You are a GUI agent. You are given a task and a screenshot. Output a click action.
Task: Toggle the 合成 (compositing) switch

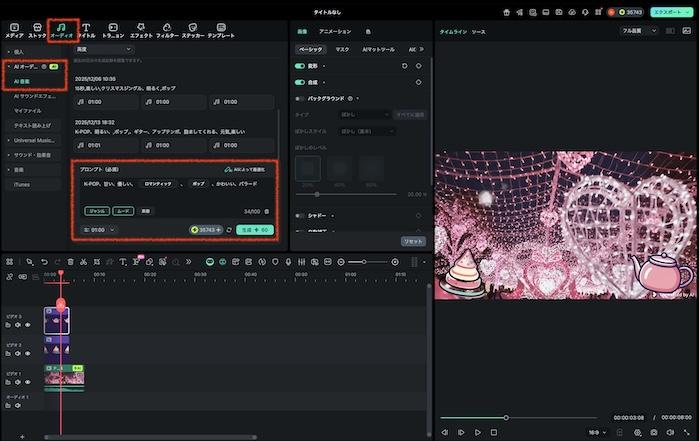300,82
